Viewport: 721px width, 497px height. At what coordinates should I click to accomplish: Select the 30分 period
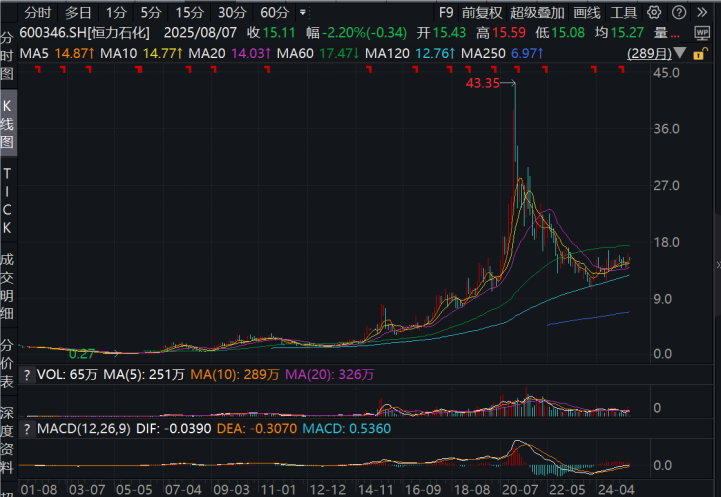(232, 12)
